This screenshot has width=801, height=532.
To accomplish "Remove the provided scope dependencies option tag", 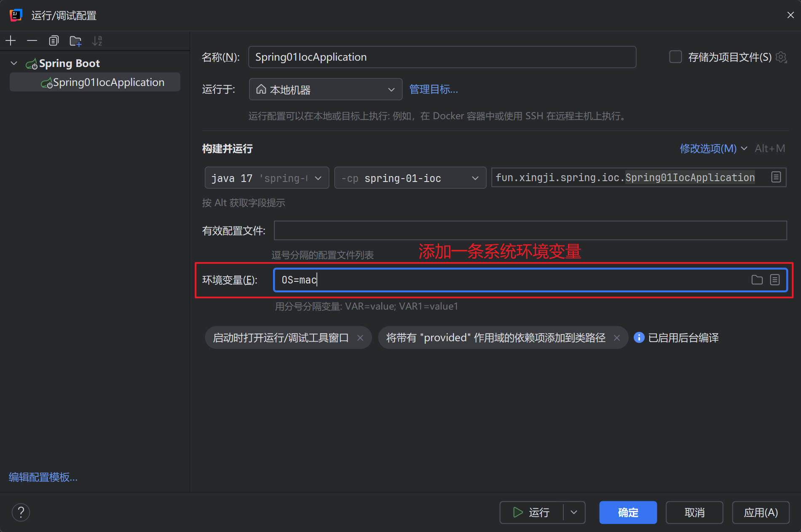I will tap(617, 338).
